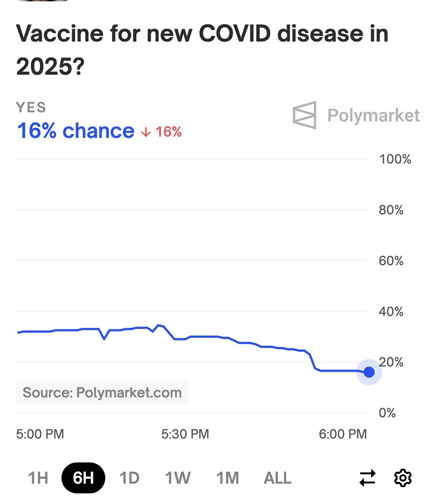Click the 5:00 PM axis label
The width and height of the screenshot is (437, 504).
point(40,434)
